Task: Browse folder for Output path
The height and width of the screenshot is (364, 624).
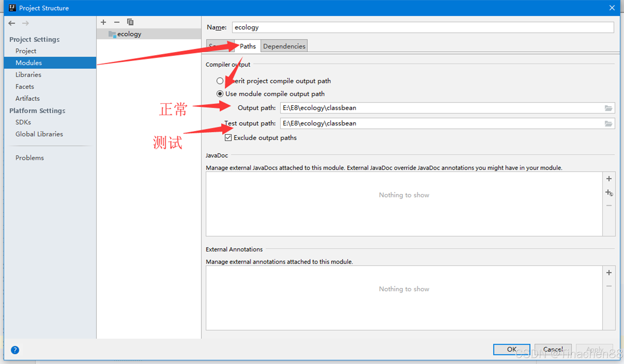Action: tap(608, 108)
